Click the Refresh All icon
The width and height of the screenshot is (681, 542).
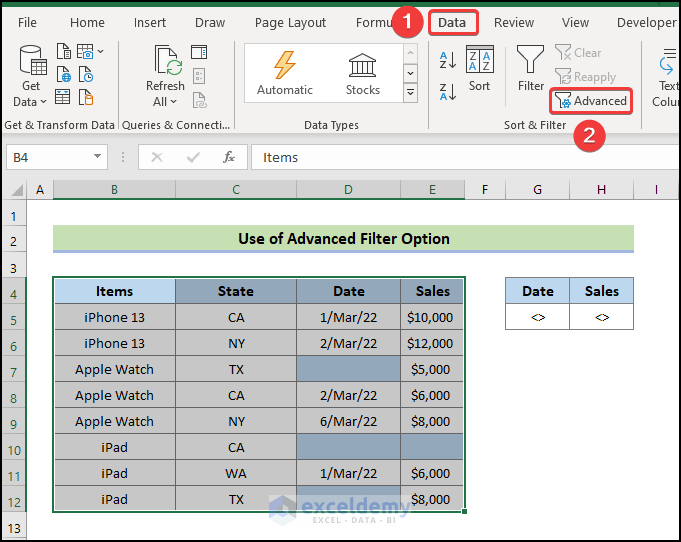pos(168,61)
